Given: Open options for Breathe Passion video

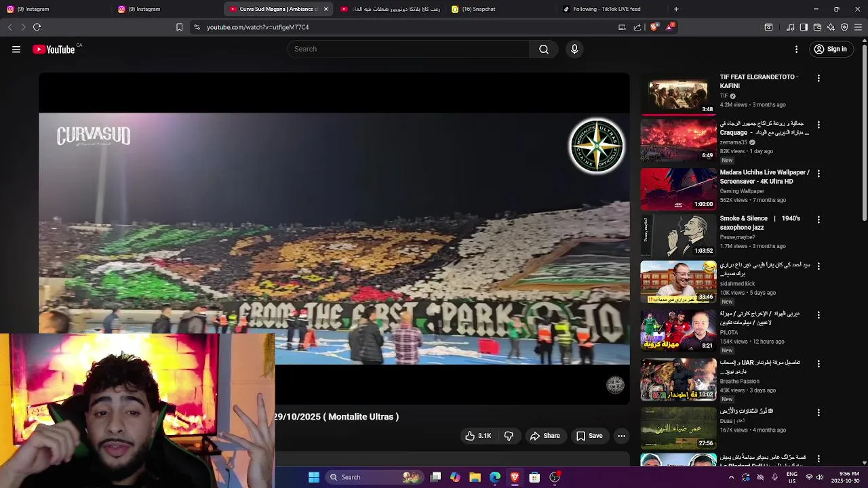Looking at the screenshot, I should pyautogui.click(x=818, y=364).
